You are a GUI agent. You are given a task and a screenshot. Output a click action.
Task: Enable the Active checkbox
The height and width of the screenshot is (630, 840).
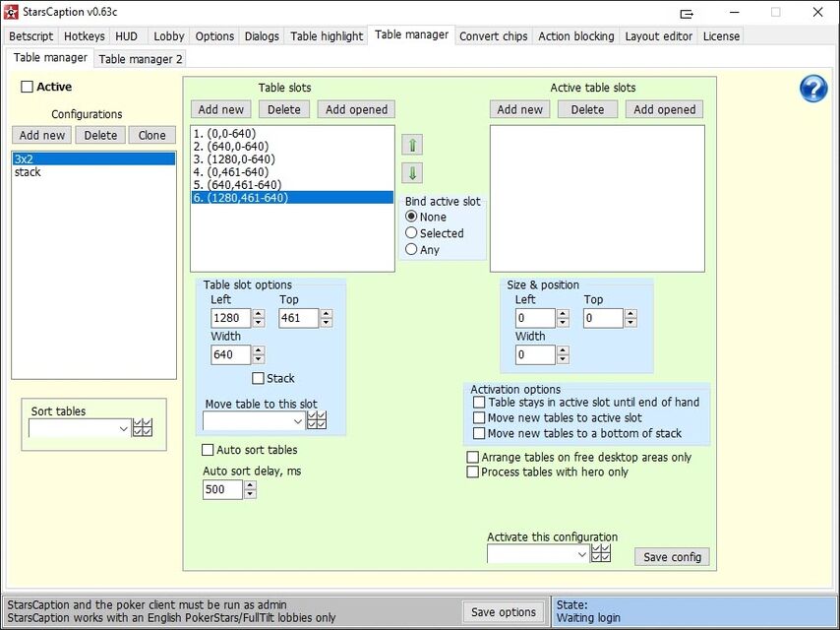(27, 87)
